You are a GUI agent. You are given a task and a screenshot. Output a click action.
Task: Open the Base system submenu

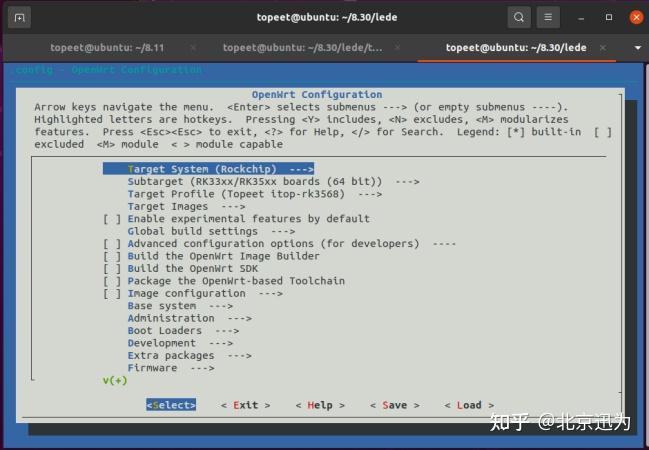tap(180, 306)
